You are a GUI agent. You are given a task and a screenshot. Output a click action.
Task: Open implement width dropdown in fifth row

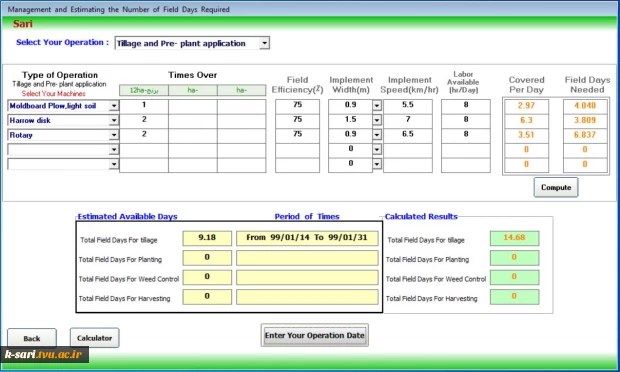coord(377,164)
